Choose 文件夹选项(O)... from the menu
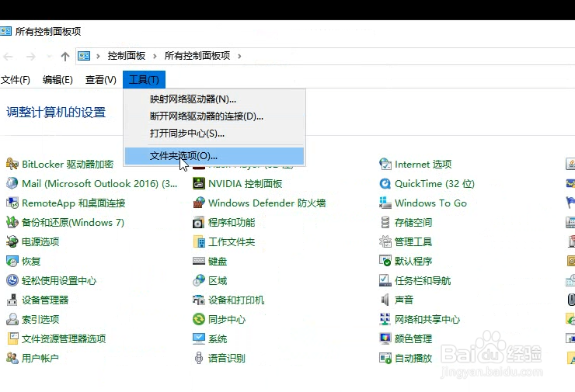 click(214, 156)
